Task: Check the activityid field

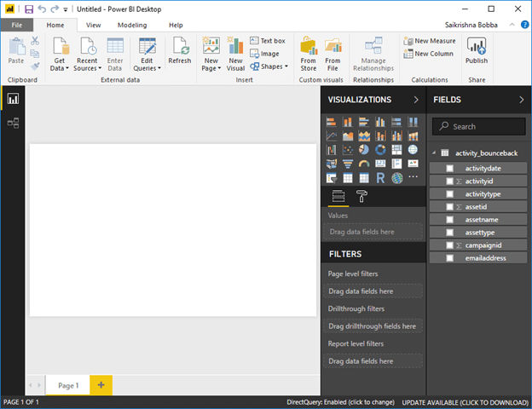Action: (x=450, y=181)
